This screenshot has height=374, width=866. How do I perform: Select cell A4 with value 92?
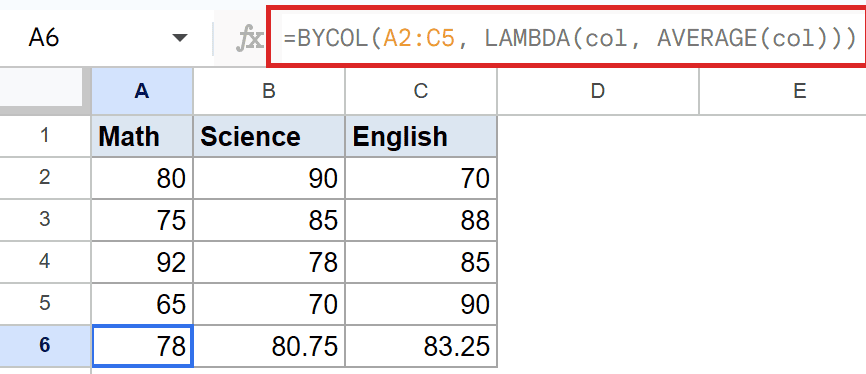point(142,262)
